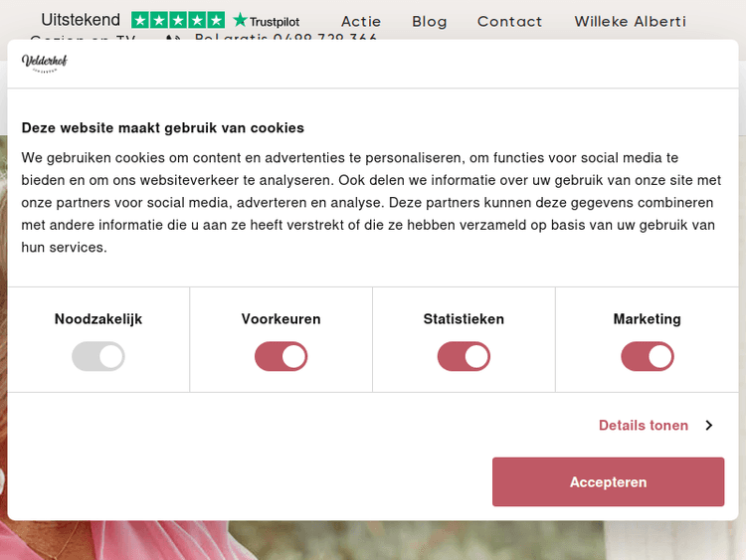This screenshot has width=746, height=560.
Task: Expand cookie details via Details tonen
Action: [644, 426]
